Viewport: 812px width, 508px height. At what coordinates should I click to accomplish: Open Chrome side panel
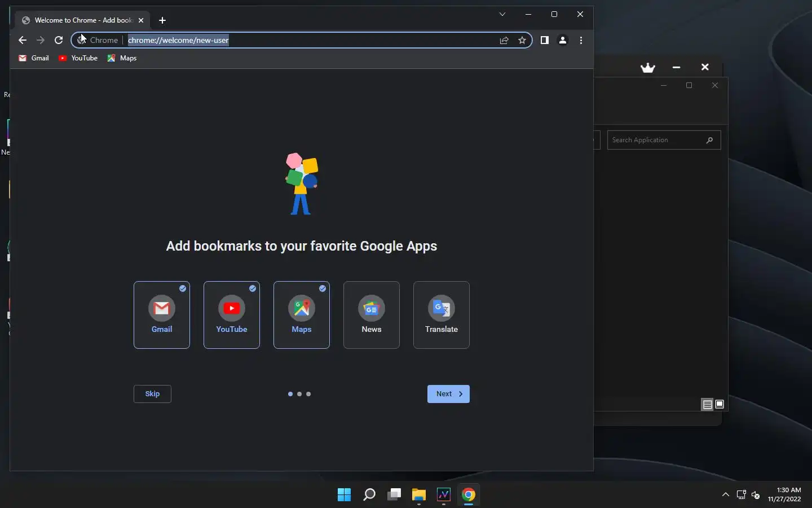pos(544,40)
